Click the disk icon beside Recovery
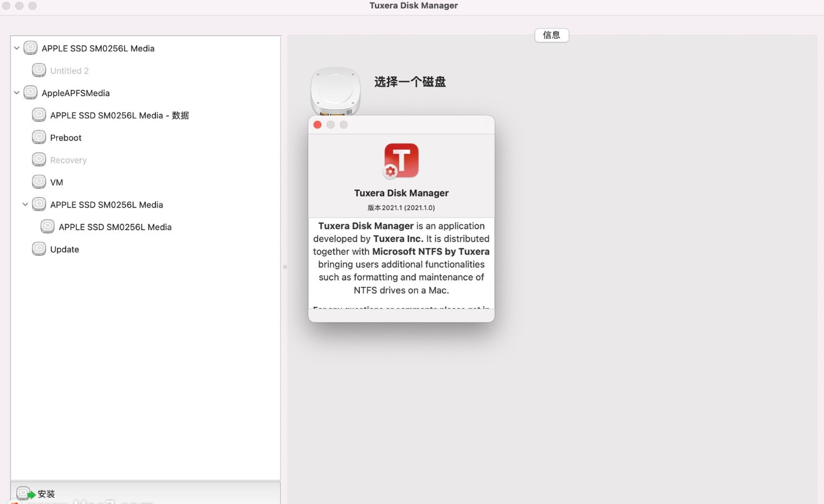This screenshot has height=504, width=824. point(39,160)
